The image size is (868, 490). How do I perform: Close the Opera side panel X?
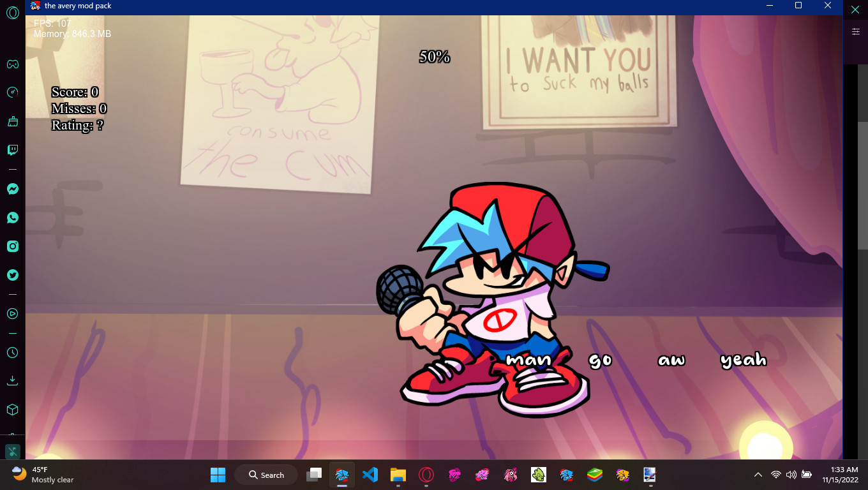pos(855,10)
